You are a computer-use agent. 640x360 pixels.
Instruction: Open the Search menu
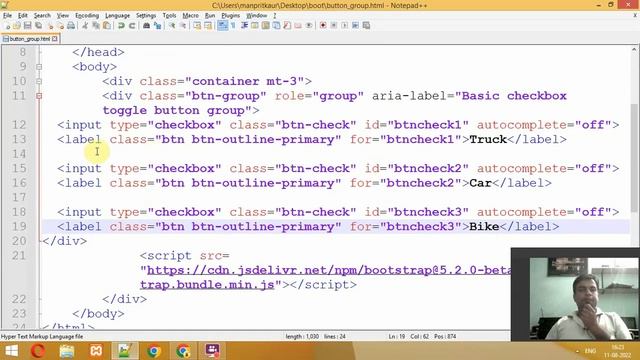coord(42,16)
